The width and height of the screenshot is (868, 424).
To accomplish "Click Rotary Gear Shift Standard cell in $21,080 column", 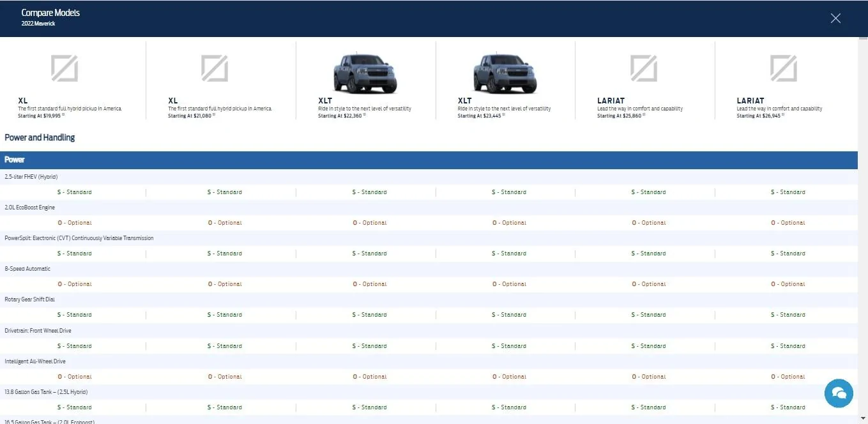I will [x=225, y=315].
